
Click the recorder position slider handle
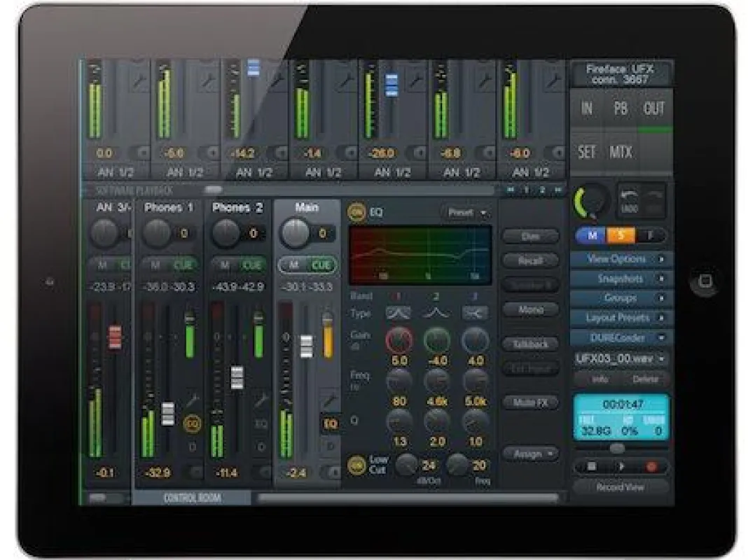pos(617,449)
